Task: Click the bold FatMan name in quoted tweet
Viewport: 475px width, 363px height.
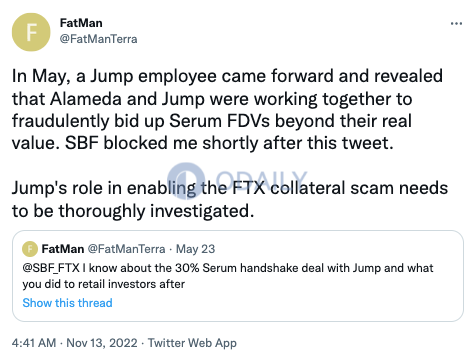Action: (63, 249)
